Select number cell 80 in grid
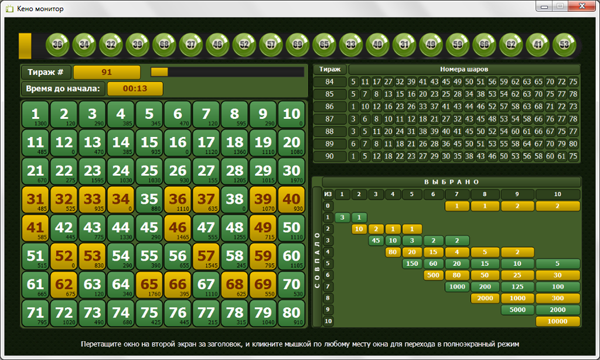Viewport: 600px width, 360px height. click(x=292, y=313)
